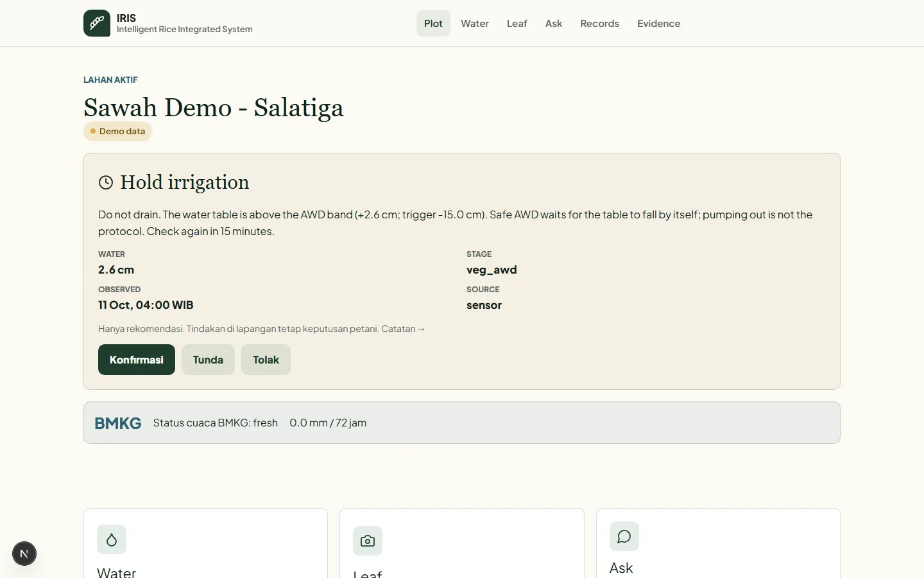Click the '2.6 cm' water value

point(116,270)
